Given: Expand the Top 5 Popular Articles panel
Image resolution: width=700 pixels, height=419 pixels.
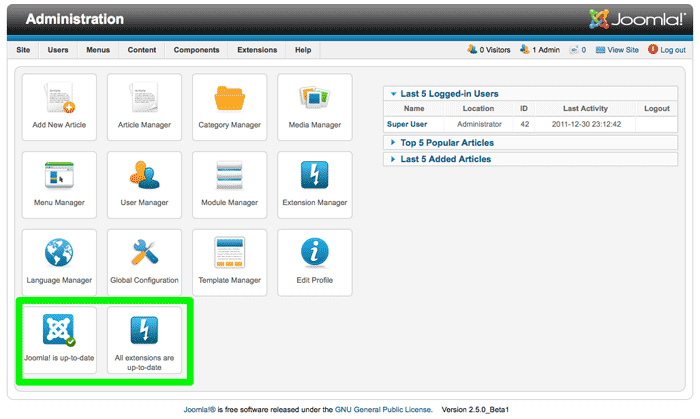Looking at the screenshot, I should click(x=530, y=143).
